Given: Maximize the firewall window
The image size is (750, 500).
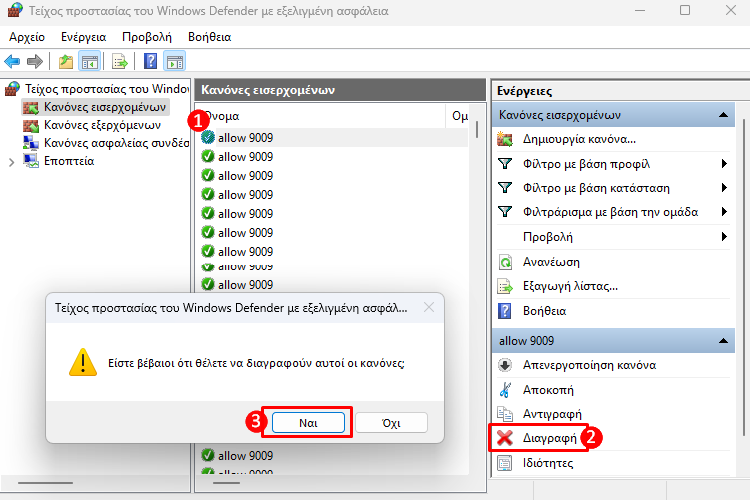Looking at the screenshot, I should [x=685, y=10].
